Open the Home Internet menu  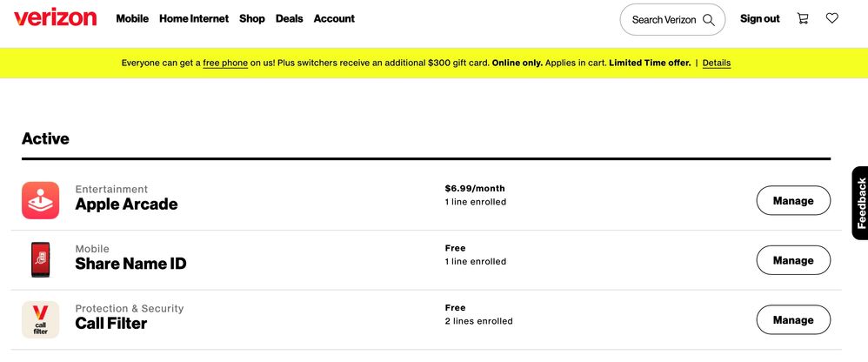click(194, 18)
